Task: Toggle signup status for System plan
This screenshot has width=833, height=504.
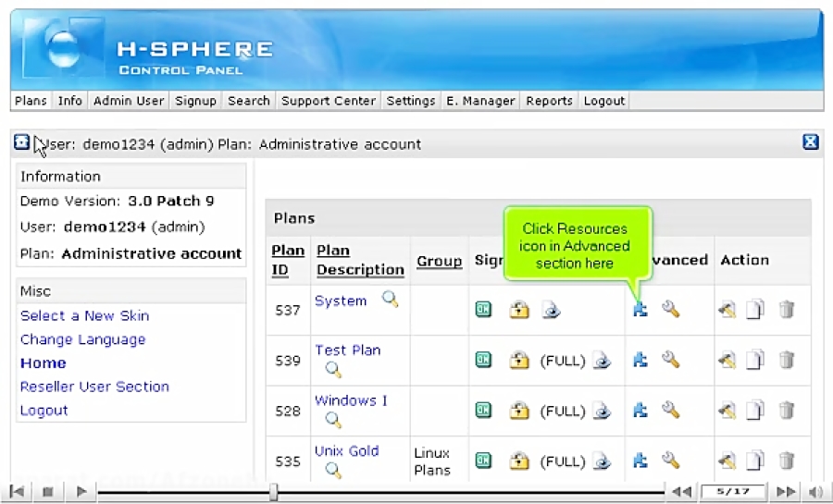Action: 483,310
